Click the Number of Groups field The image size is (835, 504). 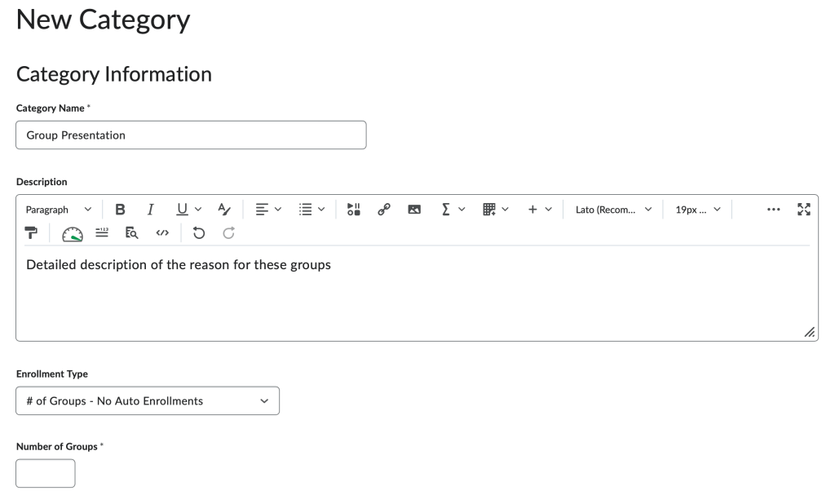pyautogui.click(x=45, y=473)
